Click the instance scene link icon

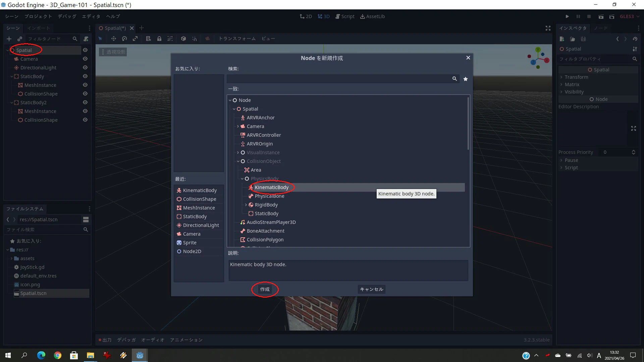point(20,39)
